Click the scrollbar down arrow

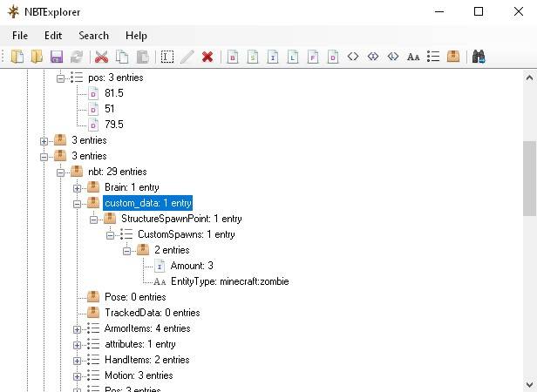pyautogui.click(x=529, y=384)
